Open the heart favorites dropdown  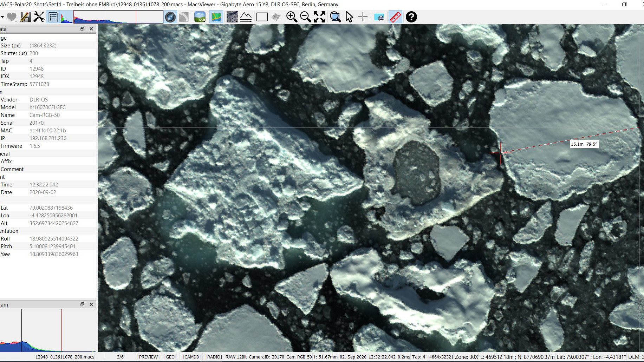point(12,17)
